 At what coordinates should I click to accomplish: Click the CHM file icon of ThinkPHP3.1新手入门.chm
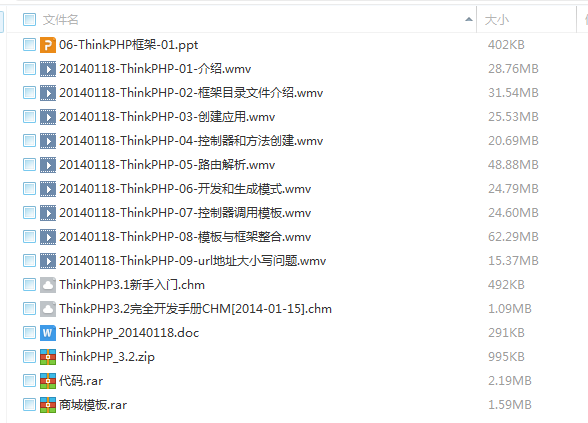point(48,285)
